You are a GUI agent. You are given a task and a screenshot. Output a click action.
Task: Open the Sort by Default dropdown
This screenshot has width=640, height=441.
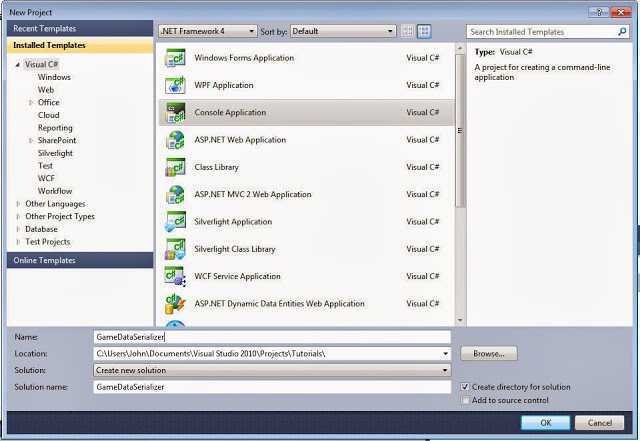[x=343, y=31]
